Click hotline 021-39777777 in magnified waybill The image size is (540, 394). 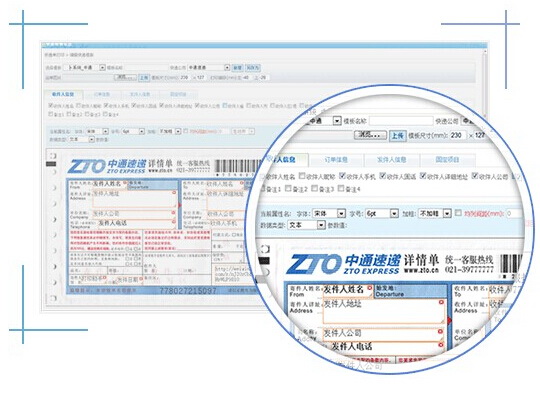click(x=469, y=269)
